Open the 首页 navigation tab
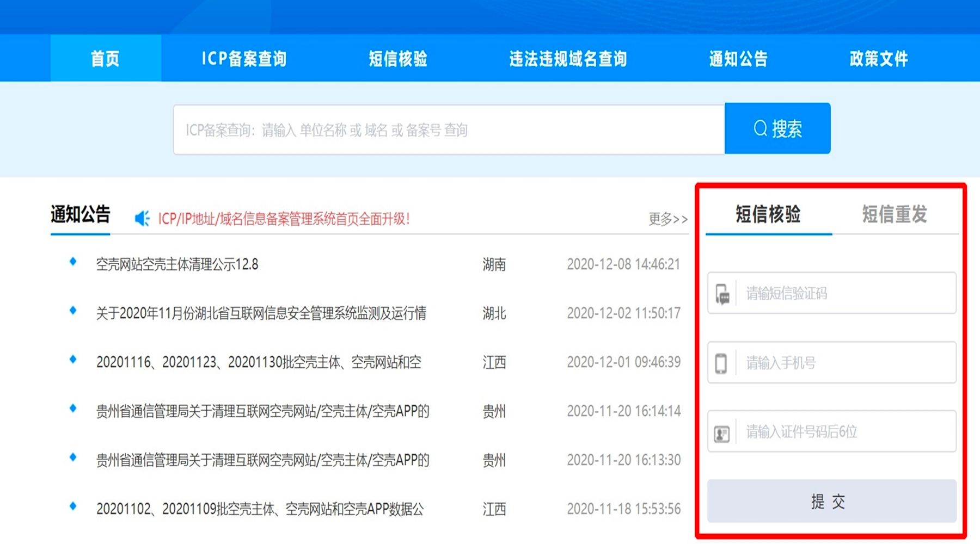The width and height of the screenshot is (980, 544). (x=106, y=59)
